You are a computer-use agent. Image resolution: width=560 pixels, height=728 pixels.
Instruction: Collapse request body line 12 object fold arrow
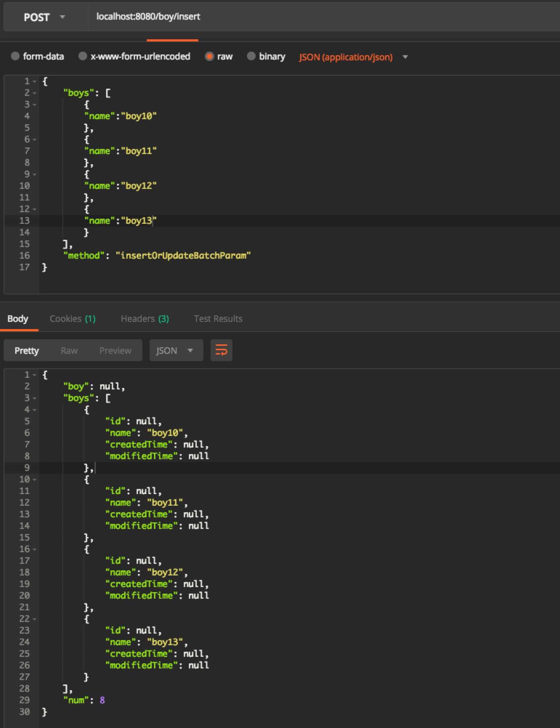point(35,209)
